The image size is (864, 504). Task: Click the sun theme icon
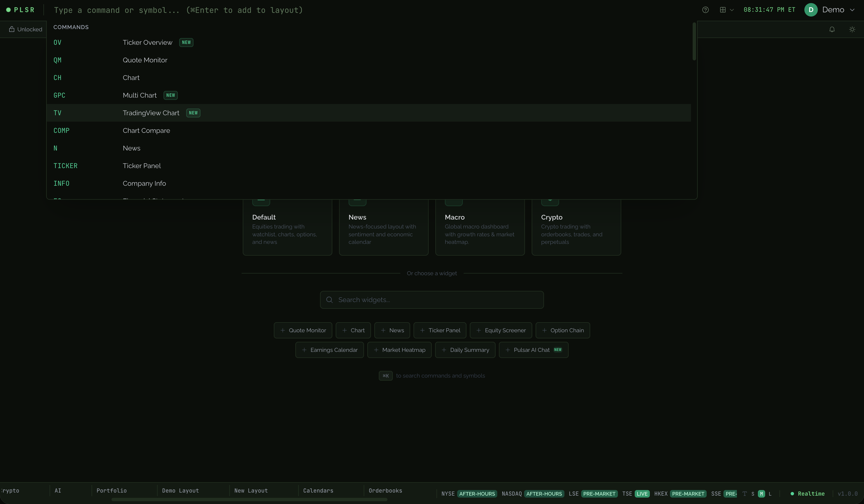[852, 29]
